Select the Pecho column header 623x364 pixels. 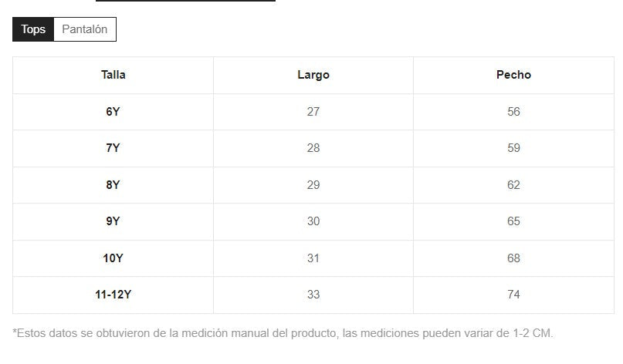coord(513,75)
